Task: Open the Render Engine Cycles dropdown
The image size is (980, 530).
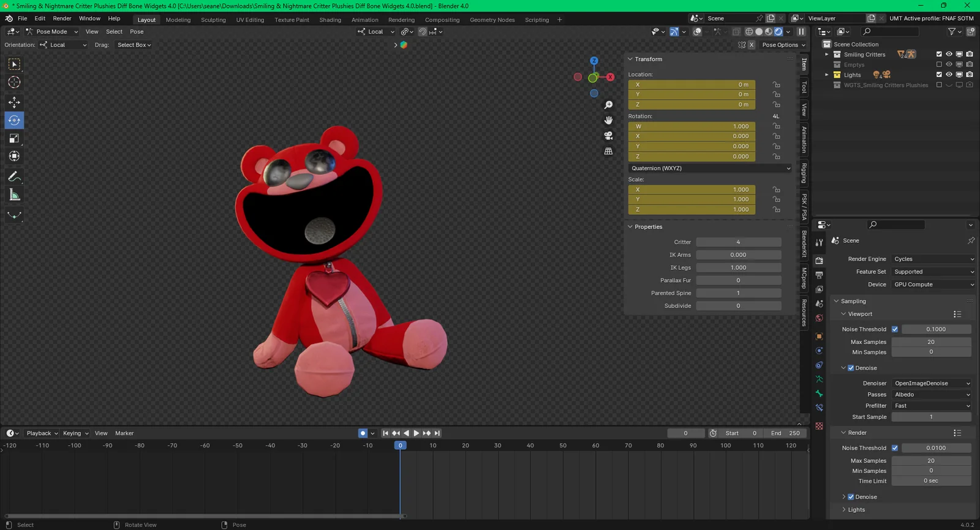Action: (933, 259)
